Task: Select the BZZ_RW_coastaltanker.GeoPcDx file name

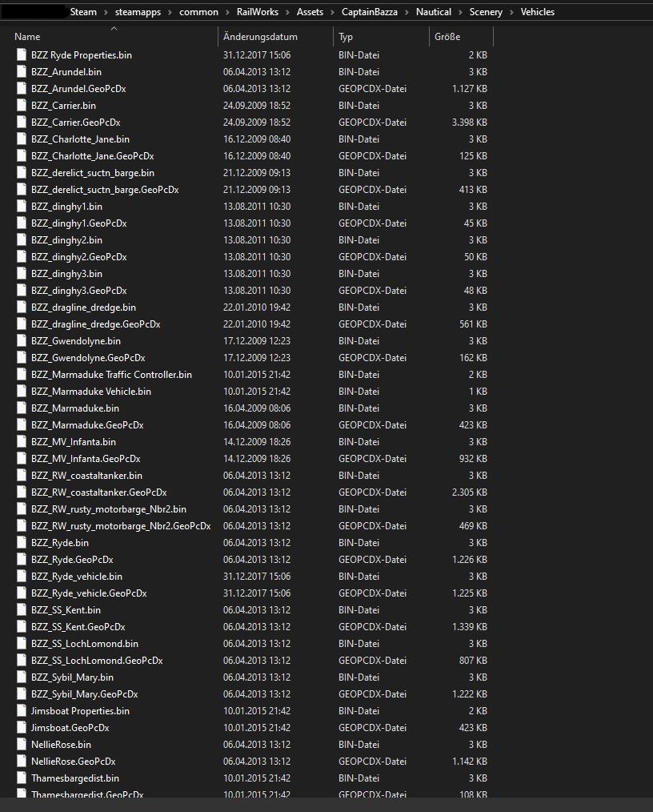Action: pos(98,492)
